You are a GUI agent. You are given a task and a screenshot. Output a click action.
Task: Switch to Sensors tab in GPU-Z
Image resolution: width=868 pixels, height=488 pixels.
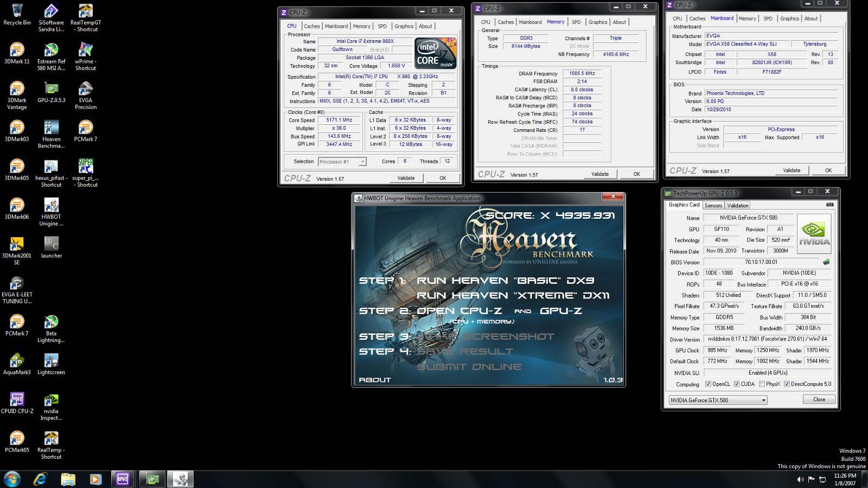[x=713, y=206]
